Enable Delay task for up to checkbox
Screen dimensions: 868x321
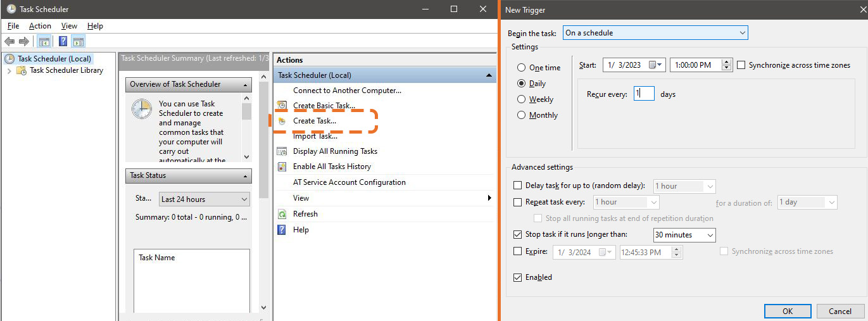pos(518,186)
